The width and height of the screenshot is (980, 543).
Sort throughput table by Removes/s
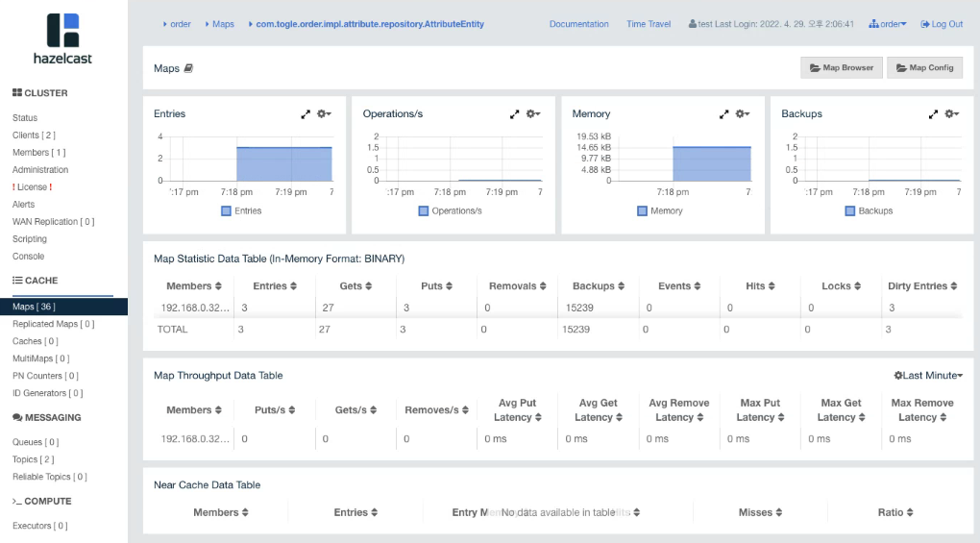tap(437, 410)
